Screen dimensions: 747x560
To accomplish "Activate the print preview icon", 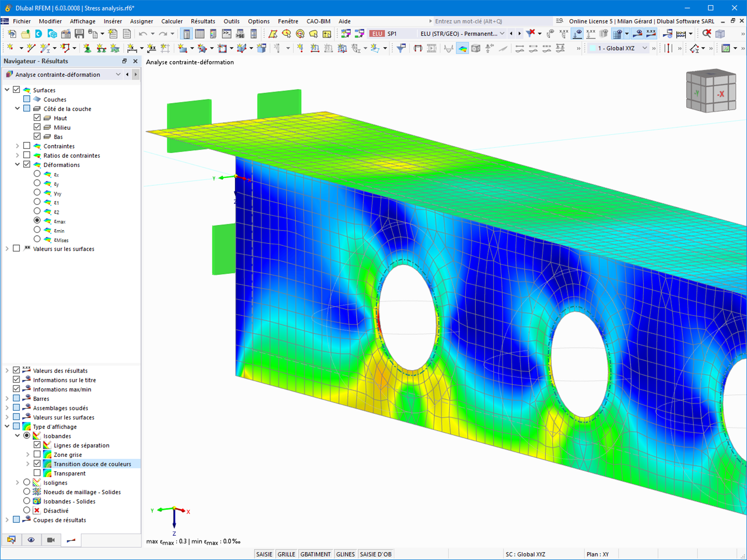I will pos(93,33).
